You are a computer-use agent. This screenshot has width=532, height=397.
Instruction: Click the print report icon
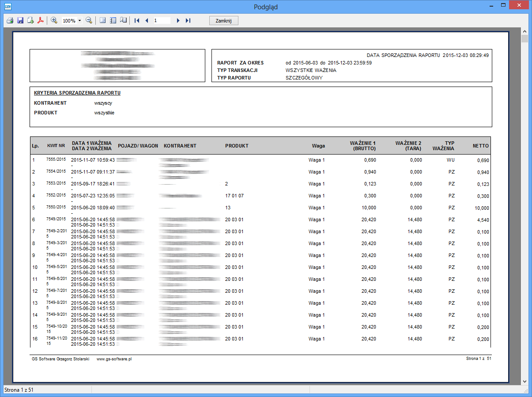point(10,20)
